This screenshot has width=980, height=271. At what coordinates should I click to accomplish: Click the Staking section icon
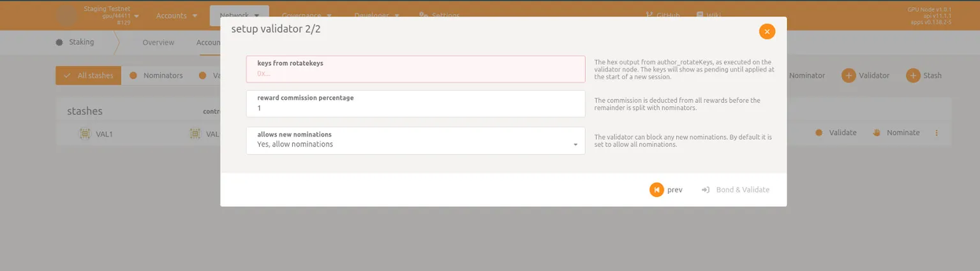coord(60,42)
